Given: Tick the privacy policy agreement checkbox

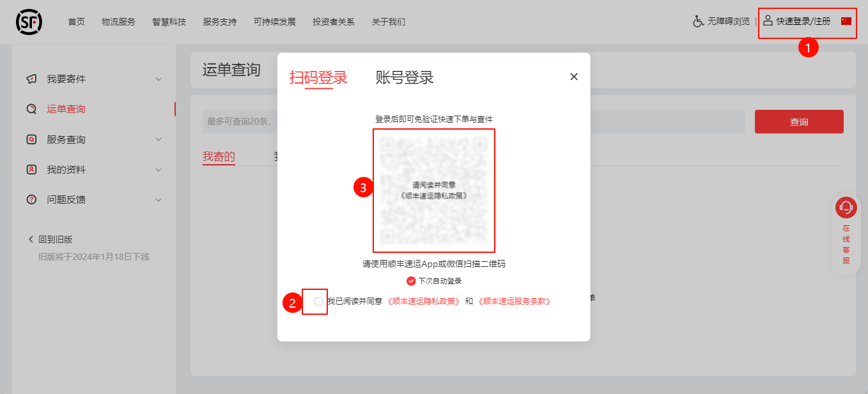Looking at the screenshot, I should 319,301.
